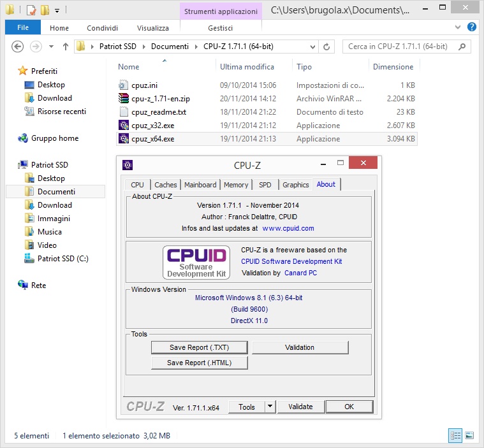Image resolution: width=484 pixels, height=448 pixels.
Task: Expand the arrow before Patriot SSD in the address bar
Action: pyautogui.click(x=92, y=47)
